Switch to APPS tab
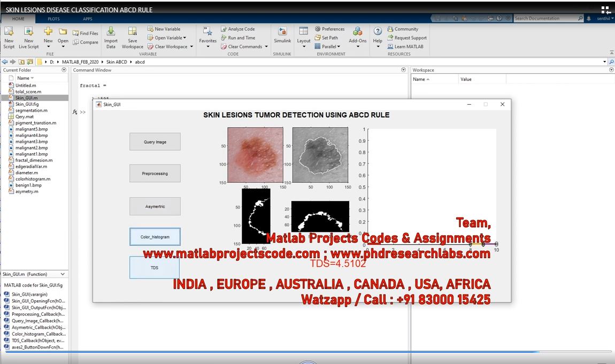 tap(88, 18)
